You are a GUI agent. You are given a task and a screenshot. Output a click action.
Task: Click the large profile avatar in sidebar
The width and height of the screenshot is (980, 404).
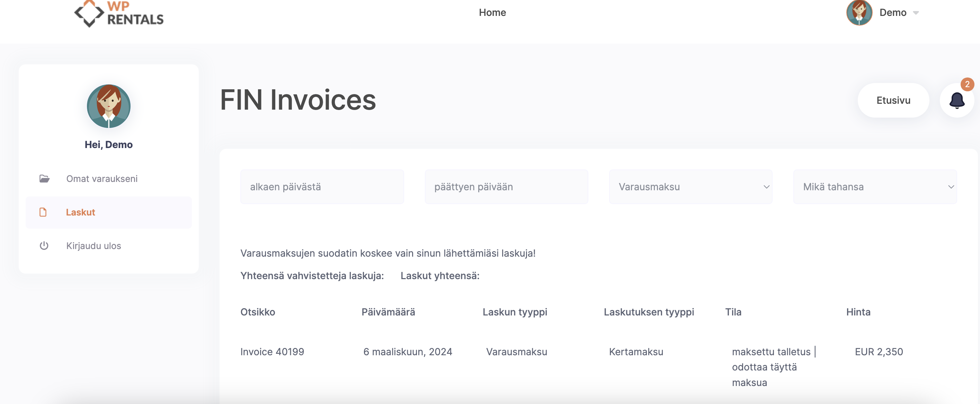pyautogui.click(x=109, y=106)
